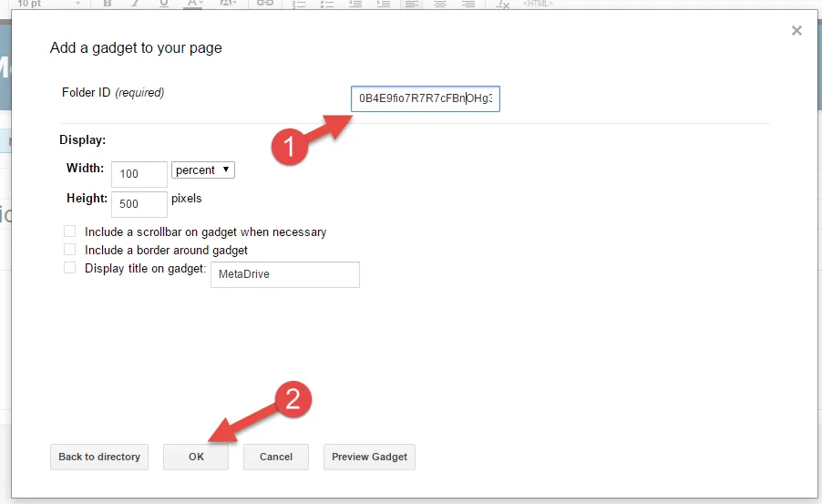
Task: Toggle italic formatting in editor toolbar
Action: 135,4
